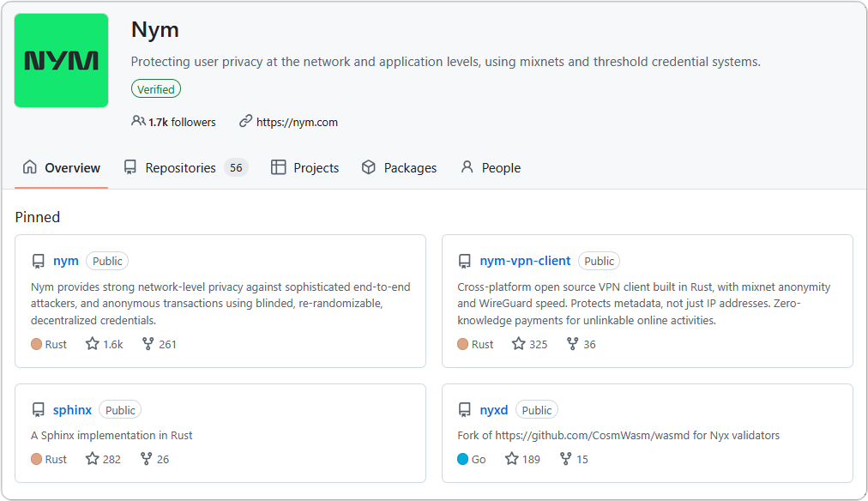
Task: Click the Packages box icon
Action: pyautogui.click(x=370, y=167)
